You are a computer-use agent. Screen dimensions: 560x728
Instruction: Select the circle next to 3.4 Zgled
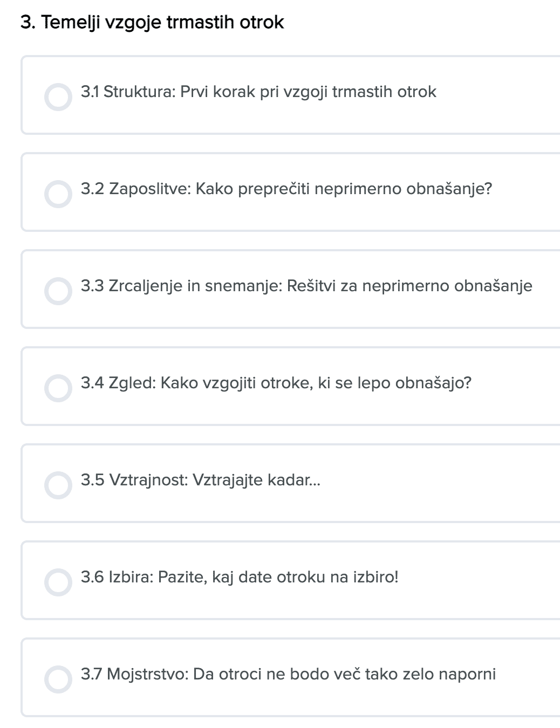pyautogui.click(x=58, y=388)
